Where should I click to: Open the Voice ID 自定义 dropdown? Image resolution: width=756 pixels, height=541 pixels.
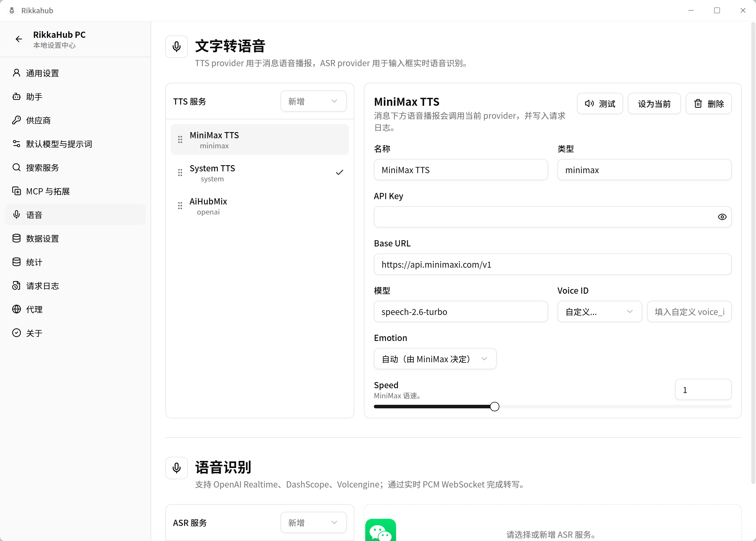click(599, 312)
